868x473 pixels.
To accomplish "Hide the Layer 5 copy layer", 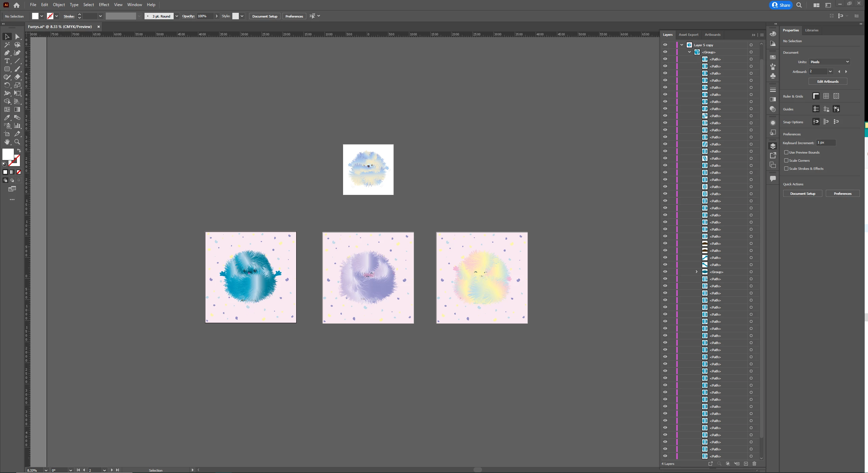I will [665, 45].
